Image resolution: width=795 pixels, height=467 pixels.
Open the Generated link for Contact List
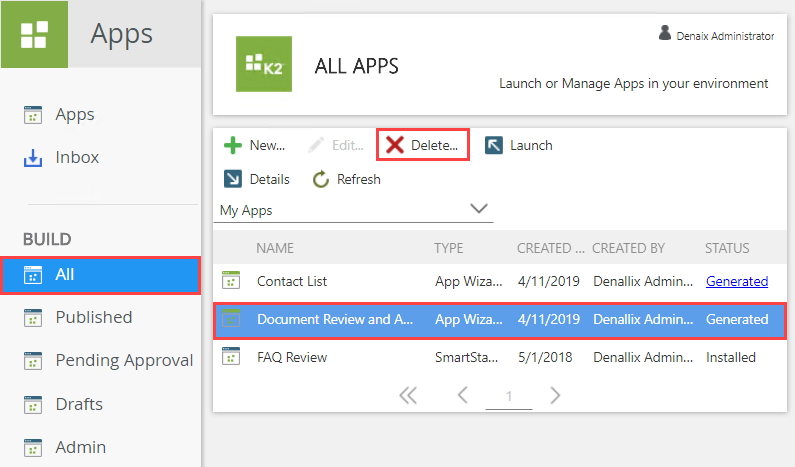(736, 281)
